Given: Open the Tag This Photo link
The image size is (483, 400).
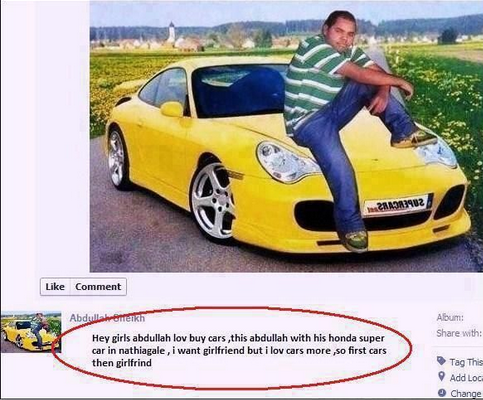Looking at the screenshot, I should click(466, 362).
